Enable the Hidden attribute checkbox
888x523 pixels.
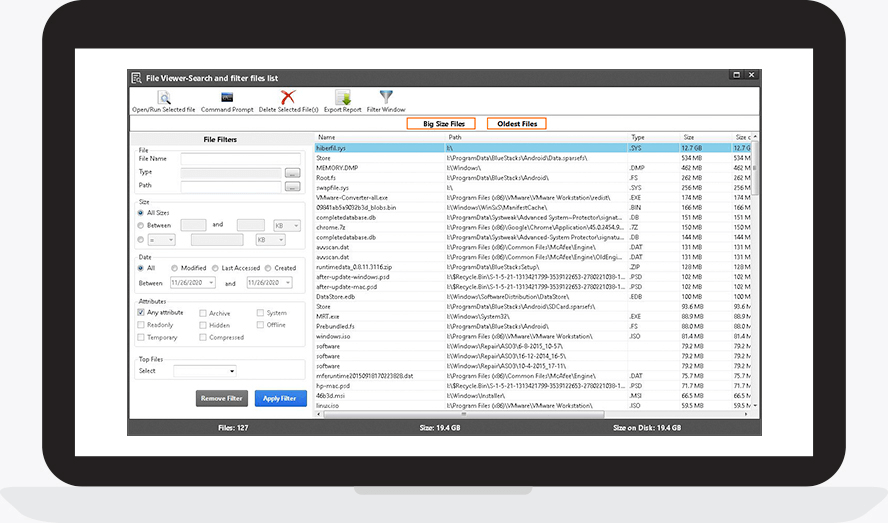click(x=203, y=325)
